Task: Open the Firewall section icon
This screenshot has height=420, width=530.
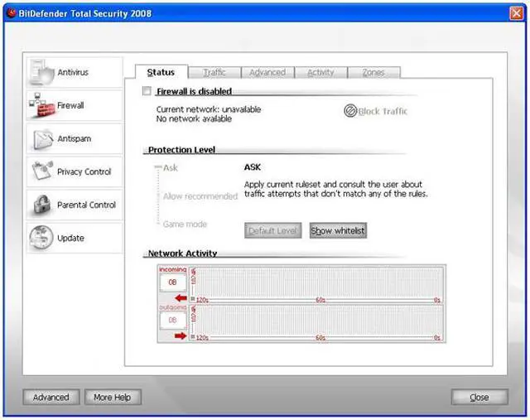Action: (x=41, y=106)
